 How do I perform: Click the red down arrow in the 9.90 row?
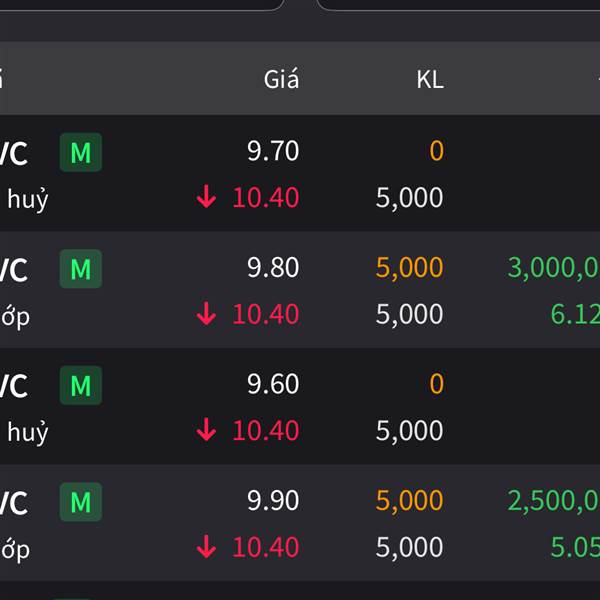pos(207,547)
